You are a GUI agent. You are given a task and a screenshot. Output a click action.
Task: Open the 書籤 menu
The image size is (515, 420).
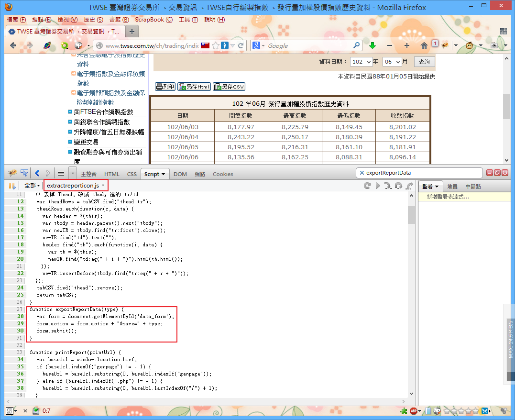coord(119,20)
